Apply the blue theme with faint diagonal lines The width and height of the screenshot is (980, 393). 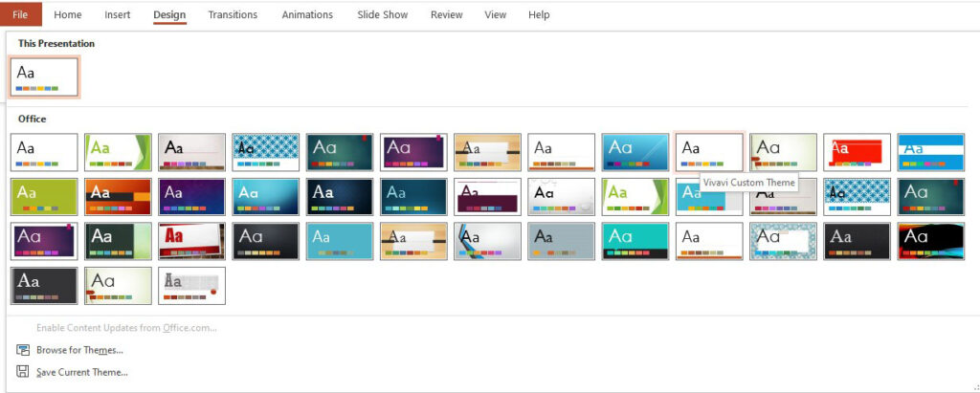click(635, 152)
